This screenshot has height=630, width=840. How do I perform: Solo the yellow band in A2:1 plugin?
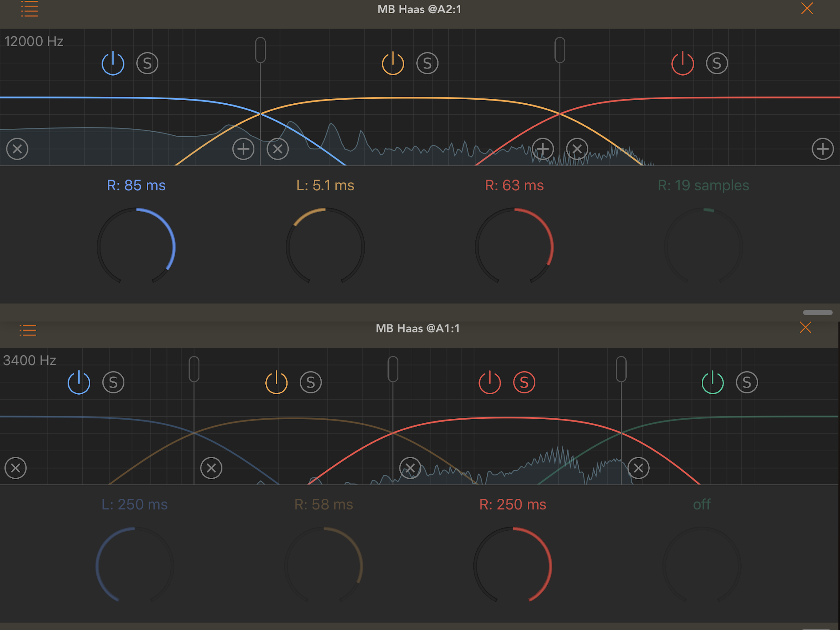coord(427,63)
